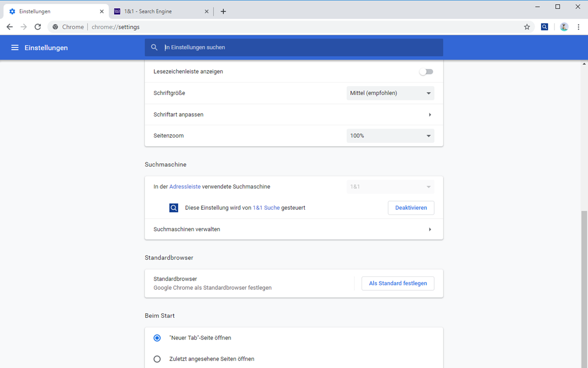Click the Beim Start section heading
The image size is (588, 368).
(x=159, y=316)
